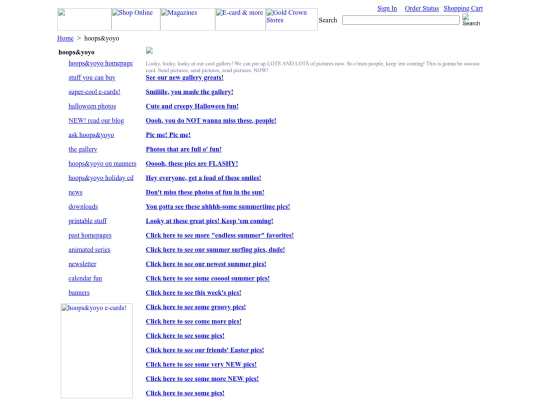
Task: Open Photos that are full o' fun link
Action: click(x=184, y=149)
